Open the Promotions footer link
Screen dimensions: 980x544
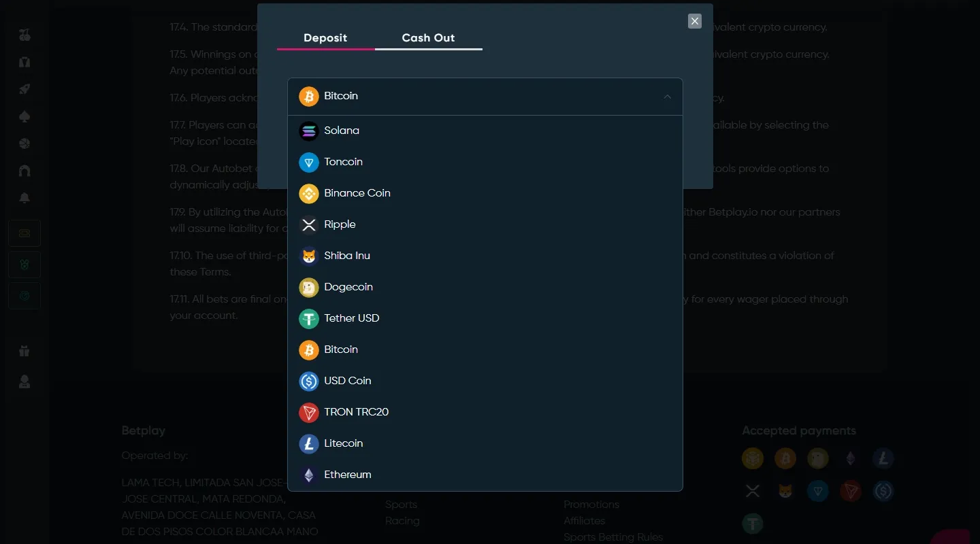point(591,505)
